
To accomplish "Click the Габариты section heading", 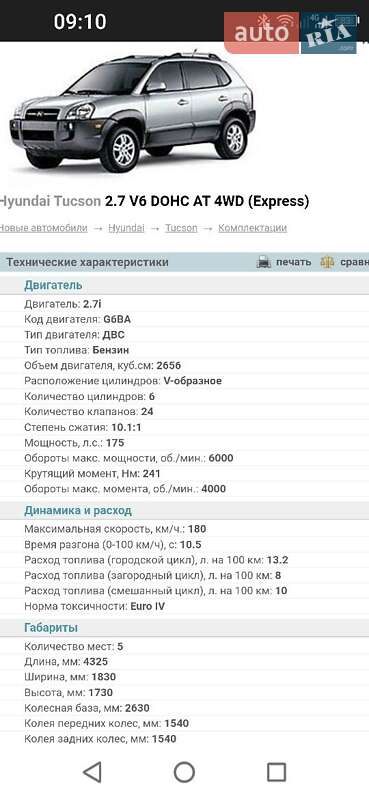I will (x=51, y=628).
